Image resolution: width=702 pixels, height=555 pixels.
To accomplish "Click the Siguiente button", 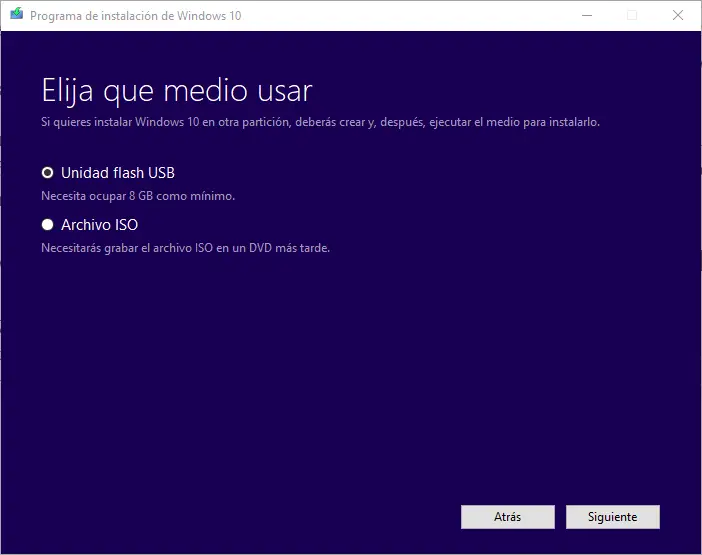I will pos(612,517).
